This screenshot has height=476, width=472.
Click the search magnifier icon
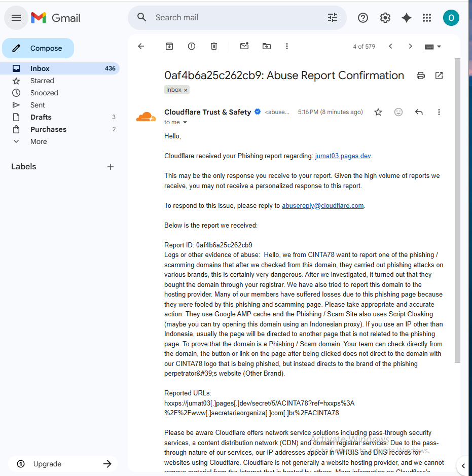coord(142,17)
